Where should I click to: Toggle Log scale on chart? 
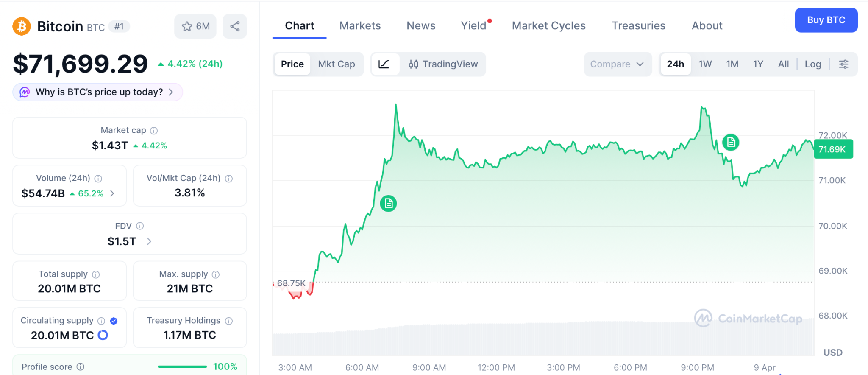(812, 64)
